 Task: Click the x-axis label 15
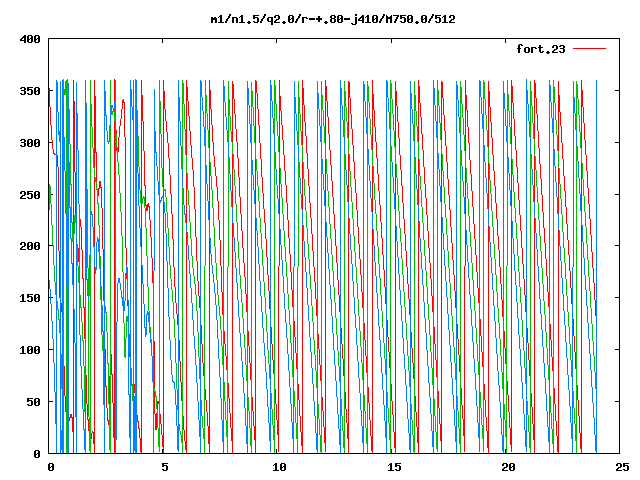click(x=394, y=467)
